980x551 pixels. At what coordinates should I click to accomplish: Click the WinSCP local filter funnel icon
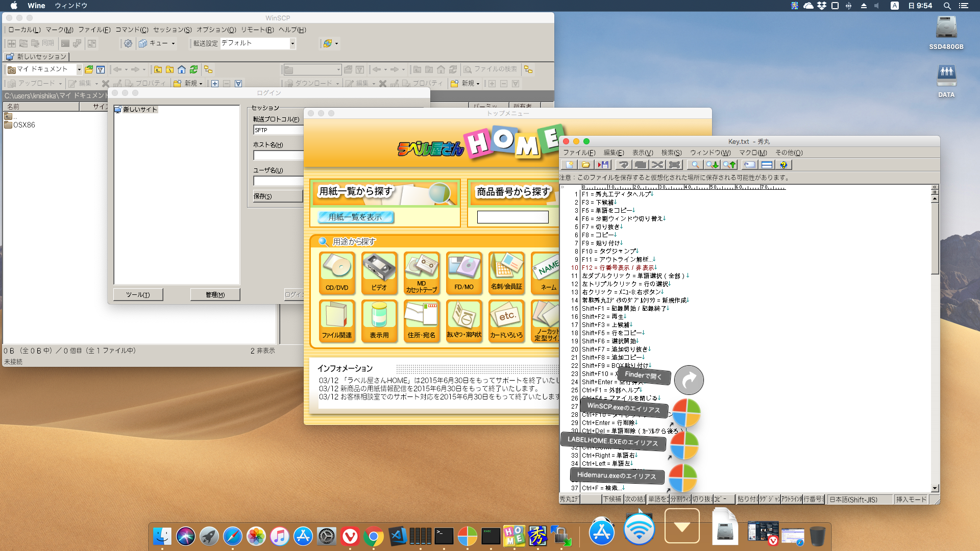[x=101, y=69]
